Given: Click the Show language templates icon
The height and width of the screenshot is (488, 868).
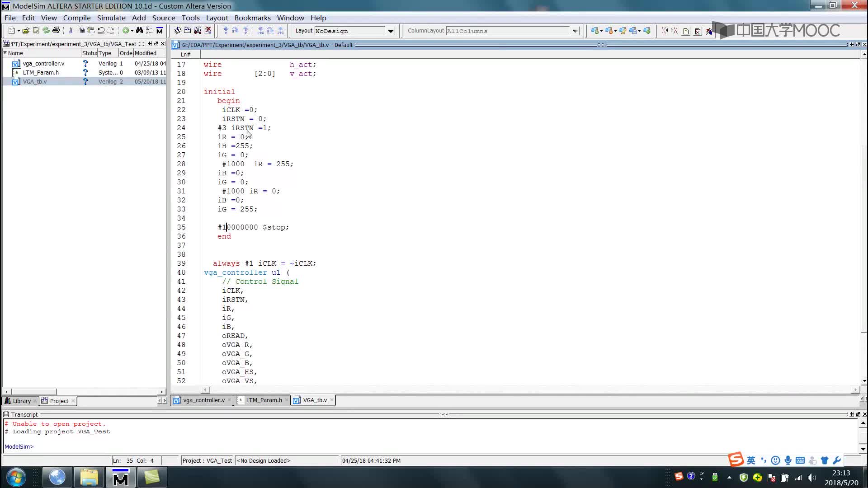Looking at the screenshot, I should pyautogui.click(x=686, y=31).
